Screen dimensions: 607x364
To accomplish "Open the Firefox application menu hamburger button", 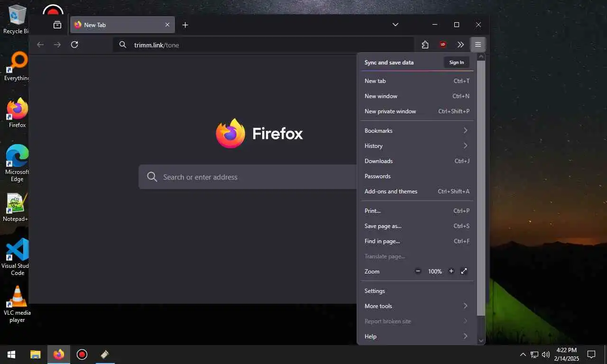I will tap(478, 45).
